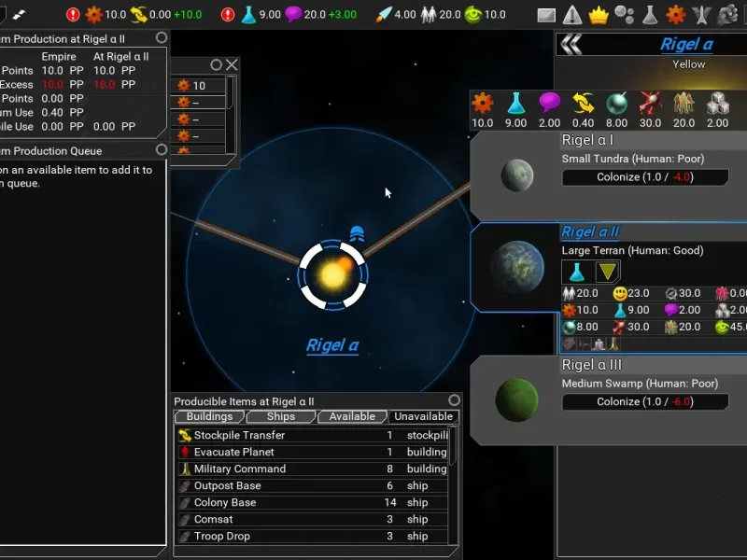Open the Messages envelope icon
The width and height of the screenshot is (747, 560).
pyautogui.click(x=546, y=15)
